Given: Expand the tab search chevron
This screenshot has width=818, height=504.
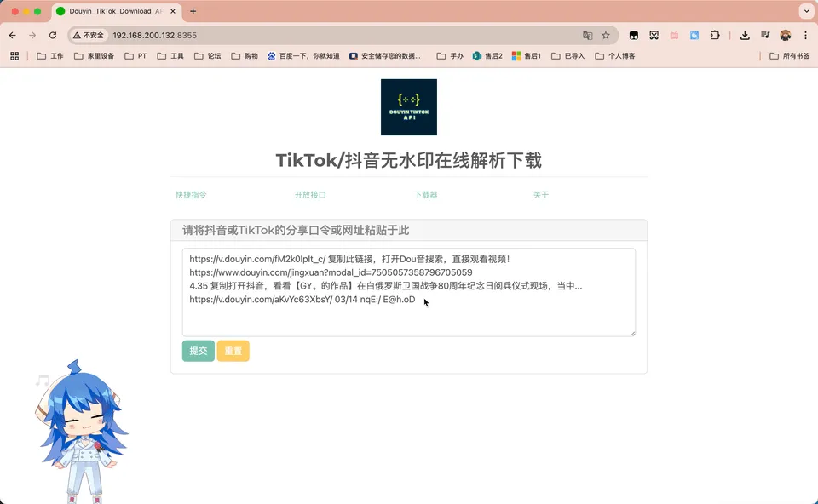Looking at the screenshot, I should pyautogui.click(x=805, y=11).
